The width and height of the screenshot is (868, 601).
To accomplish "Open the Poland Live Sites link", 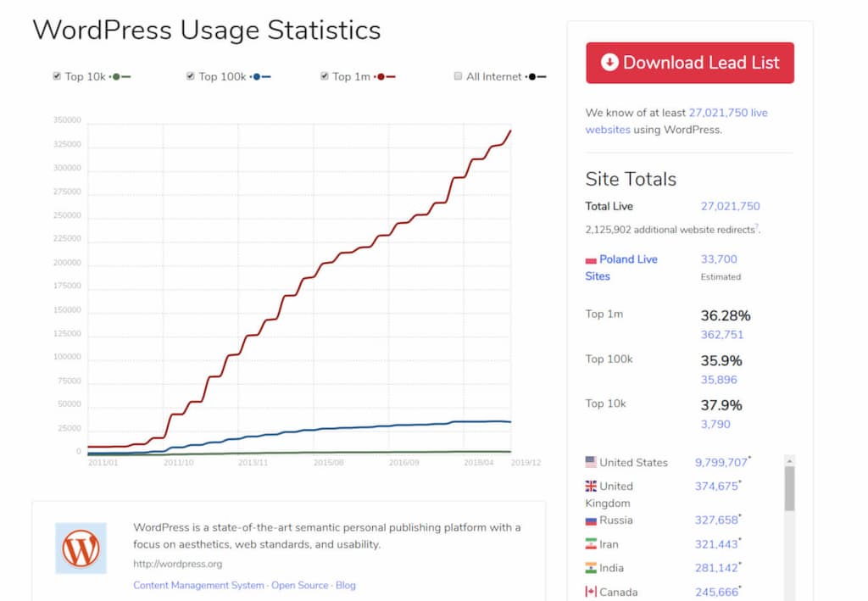I will pyautogui.click(x=628, y=259).
